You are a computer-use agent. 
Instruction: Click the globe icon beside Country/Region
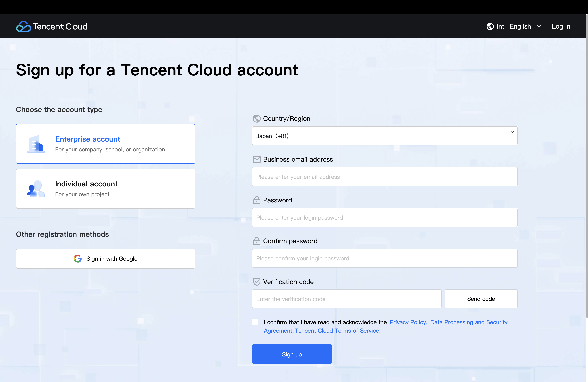click(x=257, y=119)
